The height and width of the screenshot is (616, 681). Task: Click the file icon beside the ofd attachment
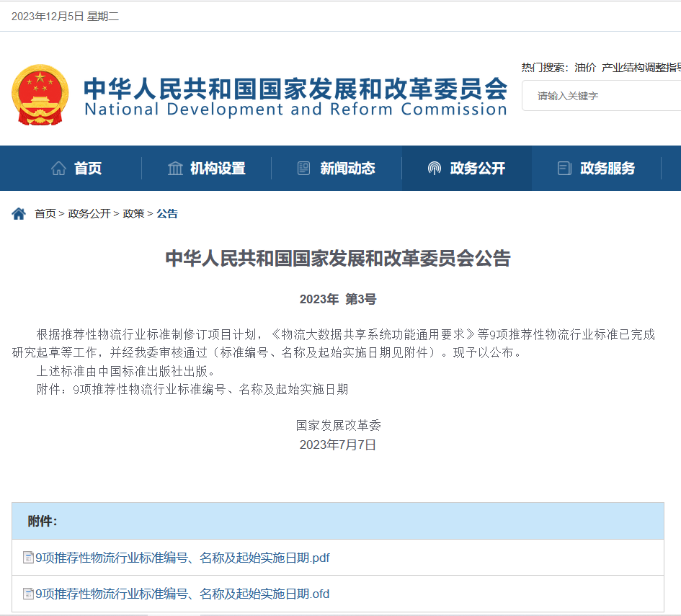click(x=28, y=594)
